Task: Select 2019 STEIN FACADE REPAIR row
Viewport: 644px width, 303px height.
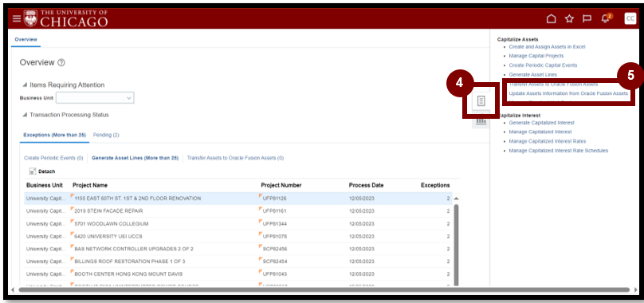Action: 238,211
